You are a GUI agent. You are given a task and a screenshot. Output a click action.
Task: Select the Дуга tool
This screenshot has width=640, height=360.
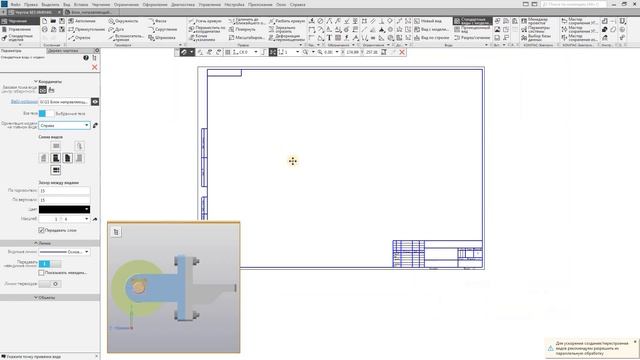tap(116, 29)
